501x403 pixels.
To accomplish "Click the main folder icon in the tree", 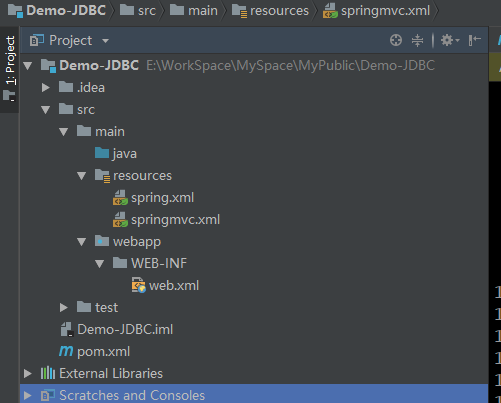I will coord(84,131).
